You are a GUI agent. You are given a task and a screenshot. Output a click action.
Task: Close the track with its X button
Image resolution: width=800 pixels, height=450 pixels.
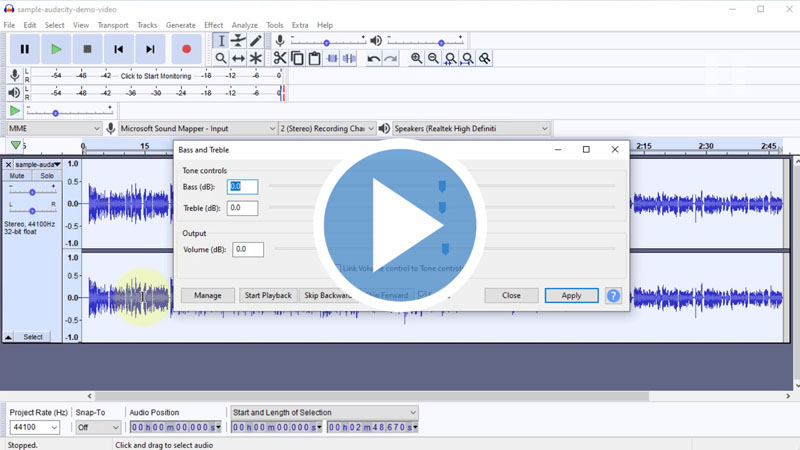pyautogui.click(x=9, y=164)
